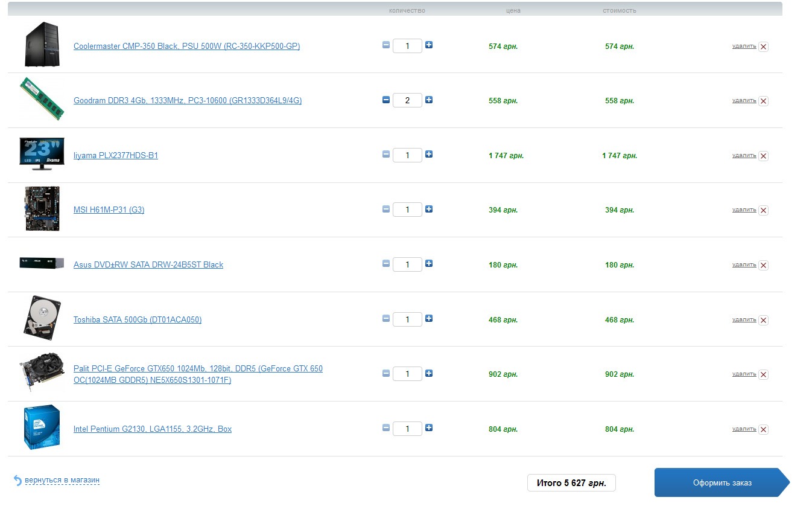Screen dimensions: 812x506
Task: Open Coolermaster CMP-350 Black product link
Action: click(x=186, y=46)
